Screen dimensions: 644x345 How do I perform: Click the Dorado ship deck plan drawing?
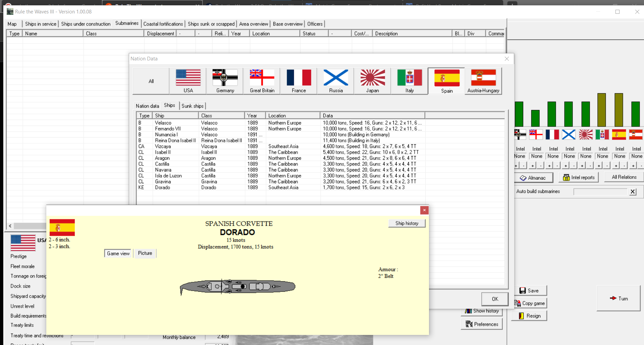[237, 287]
